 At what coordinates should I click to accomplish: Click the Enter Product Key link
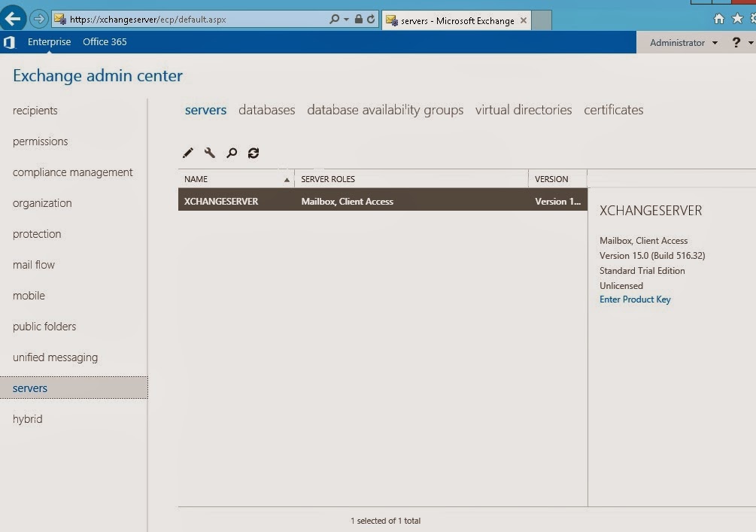635,299
